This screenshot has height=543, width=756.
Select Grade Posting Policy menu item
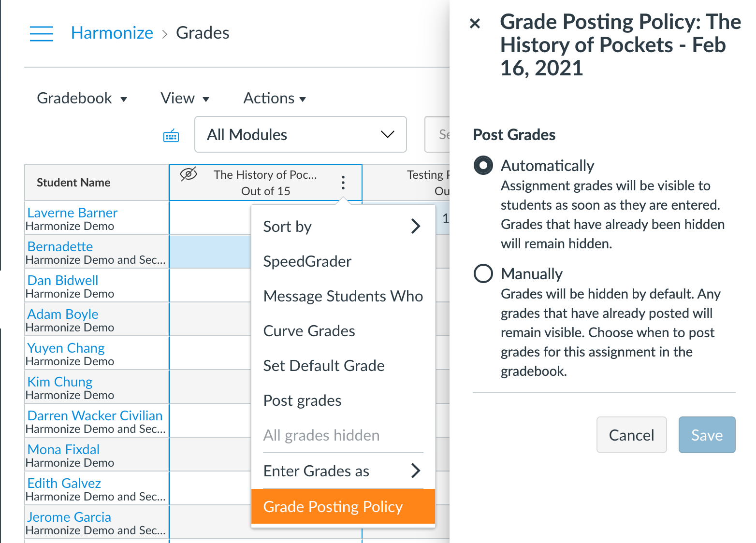click(333, 506)
